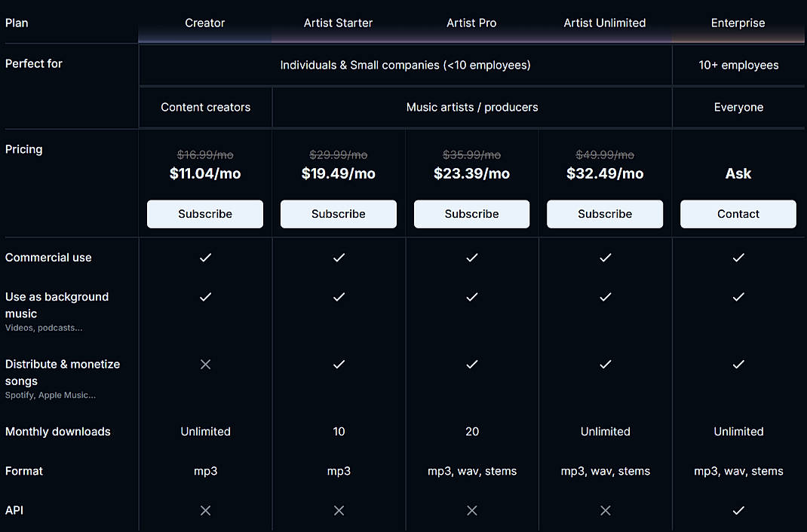Image resolution: width=807 pixels, height=532 pixels.
Task: Click the Individuals & Small companies cell
Action: pyautogui.click(x=405, y=66)
